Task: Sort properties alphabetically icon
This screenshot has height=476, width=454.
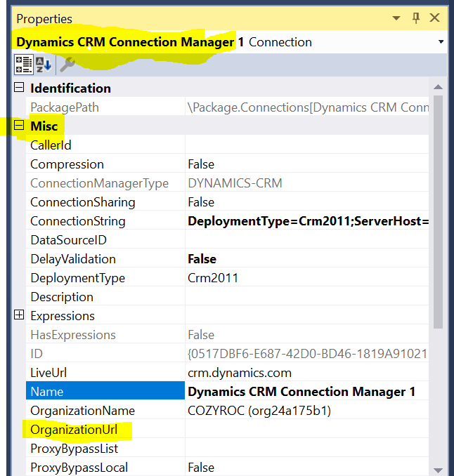Action: (x=44, y=65)
